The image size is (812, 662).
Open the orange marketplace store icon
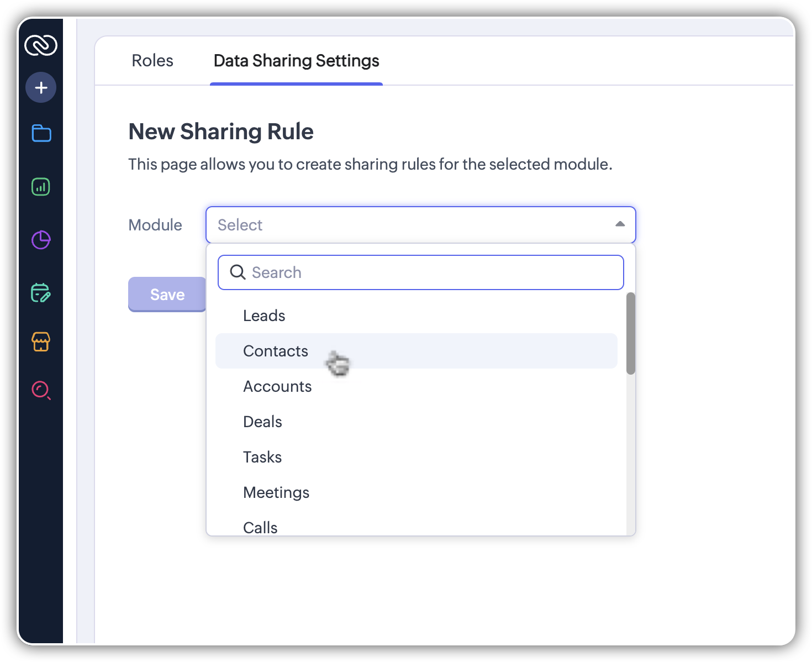[41, 341]
